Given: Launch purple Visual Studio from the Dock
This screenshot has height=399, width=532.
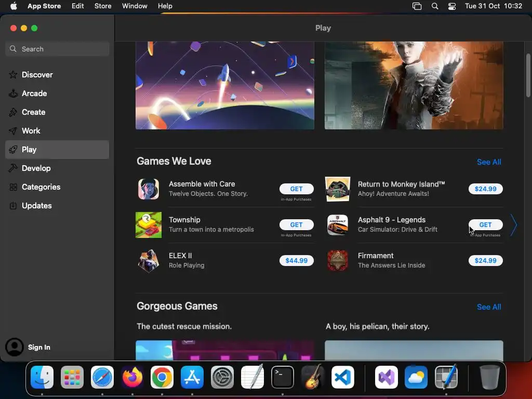Looking at the screenshot, I should point(387,377).
